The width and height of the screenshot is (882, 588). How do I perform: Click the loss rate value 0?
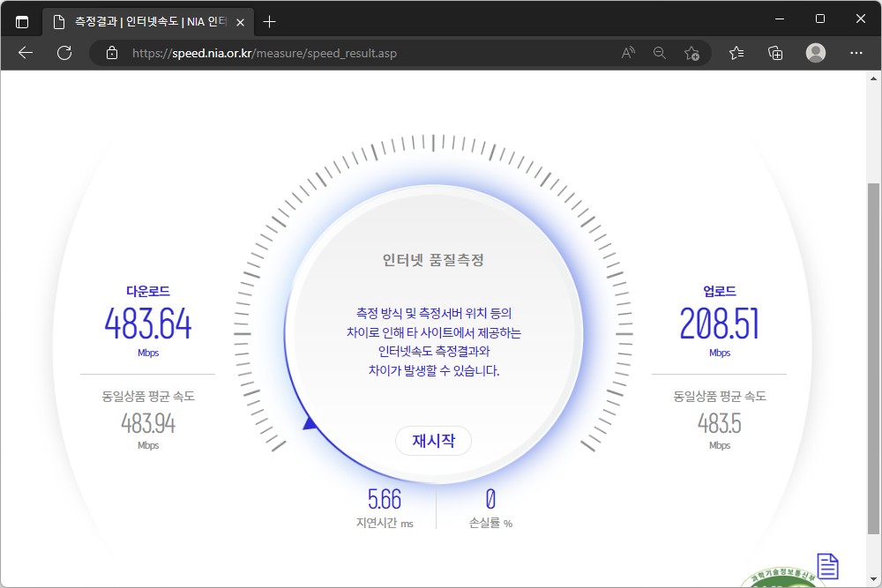[x=490, y=499]
